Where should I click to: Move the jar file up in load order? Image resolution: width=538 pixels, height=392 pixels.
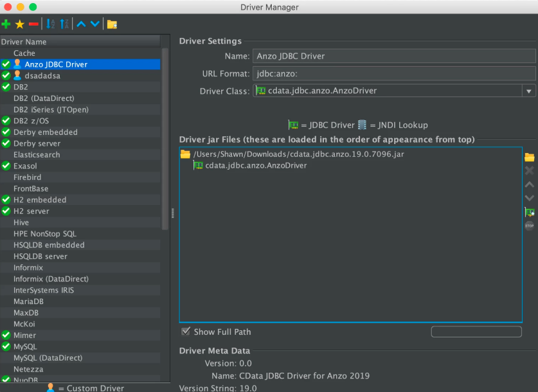(x=530, y=184)
